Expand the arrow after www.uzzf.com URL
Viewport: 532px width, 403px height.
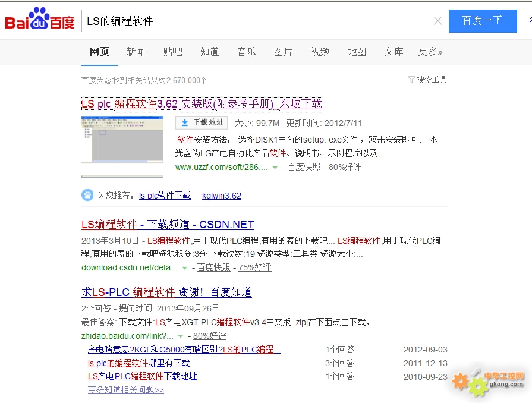coord(275,168)
